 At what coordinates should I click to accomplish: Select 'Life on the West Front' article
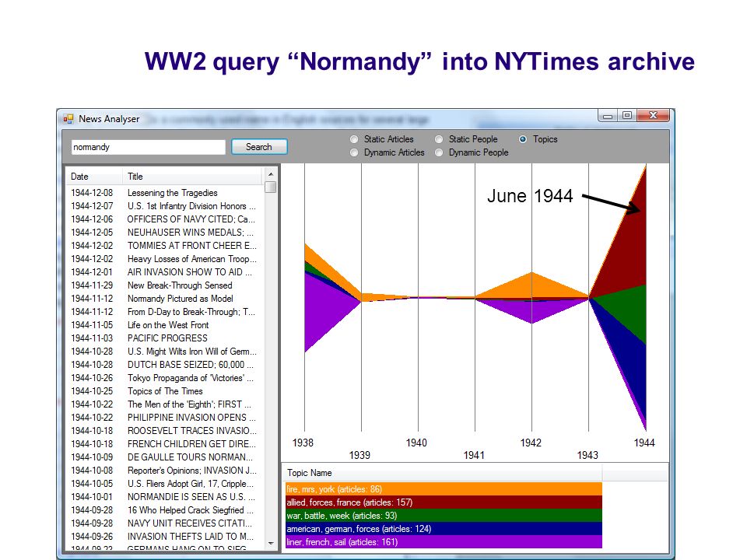click(x=164, y=325)
